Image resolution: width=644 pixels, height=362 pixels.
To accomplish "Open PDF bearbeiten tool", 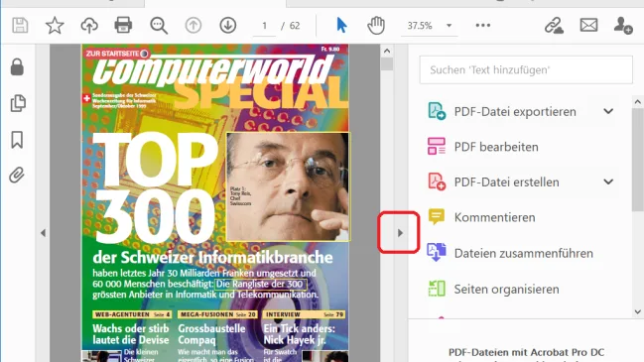I will pos(496,147).
